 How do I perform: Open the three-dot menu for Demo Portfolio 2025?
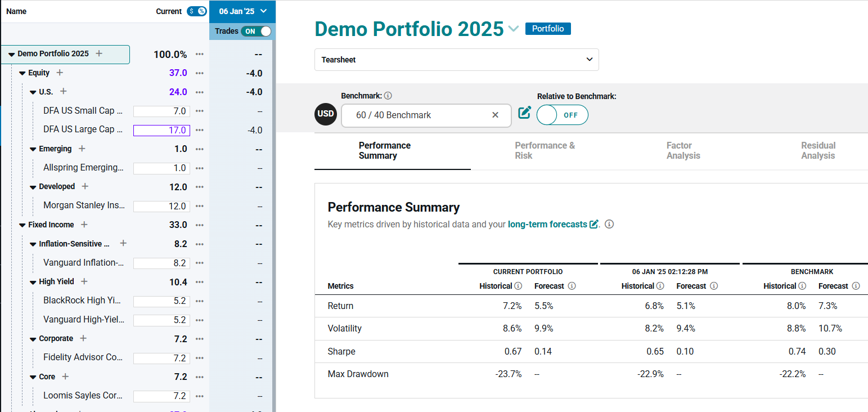[199, 54]
